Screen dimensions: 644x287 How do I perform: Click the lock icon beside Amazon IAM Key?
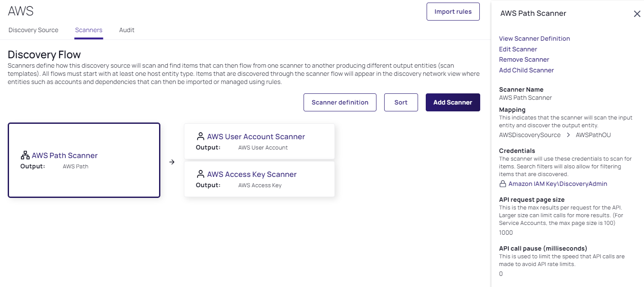click(503, 184)
